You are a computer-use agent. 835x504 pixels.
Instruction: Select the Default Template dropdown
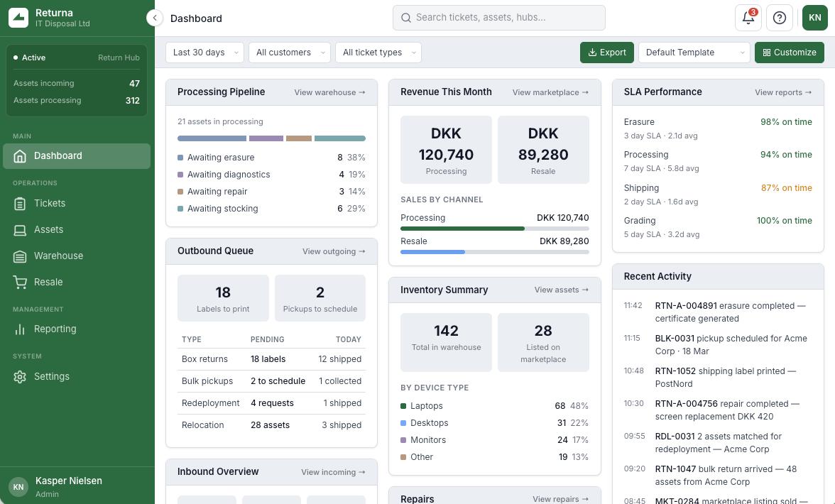tap(694, 53)
